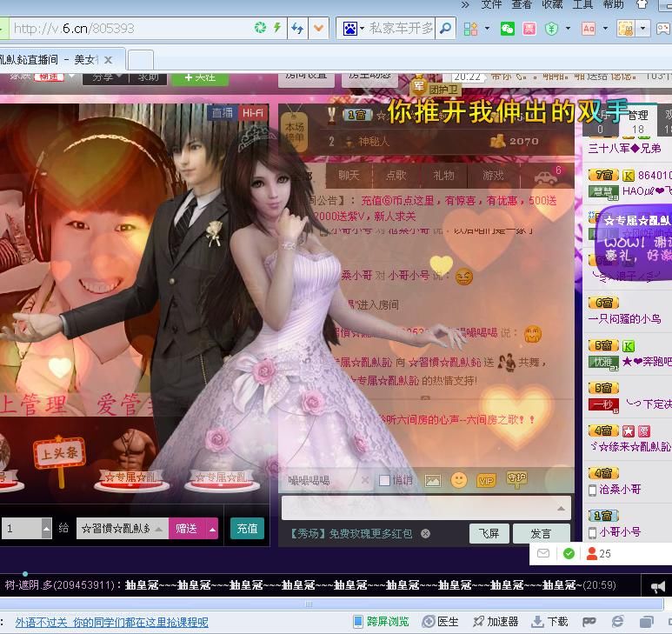This screenshot has height=634, width=672.
Task: Click 跨屏浏览 in status bar
Action: click(381, 622)
